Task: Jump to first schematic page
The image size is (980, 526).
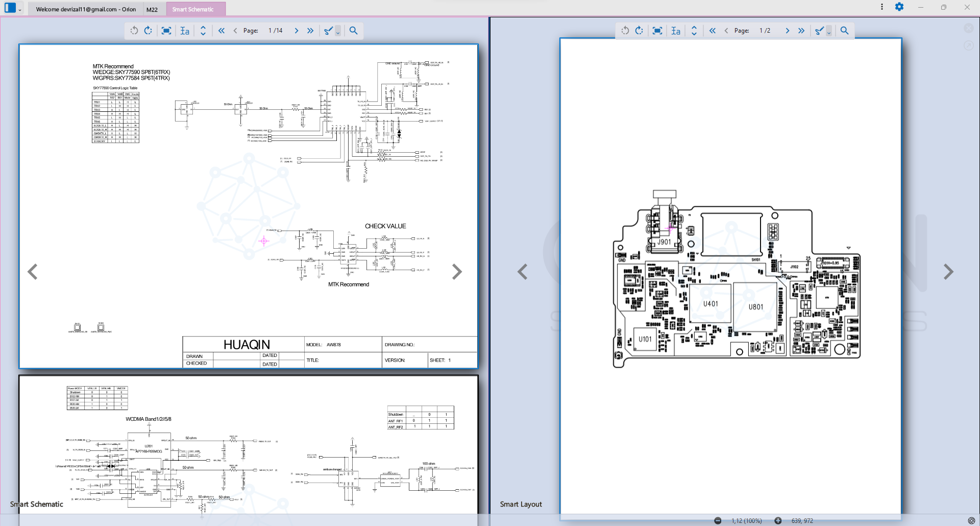Action: [x=222, y=31]
